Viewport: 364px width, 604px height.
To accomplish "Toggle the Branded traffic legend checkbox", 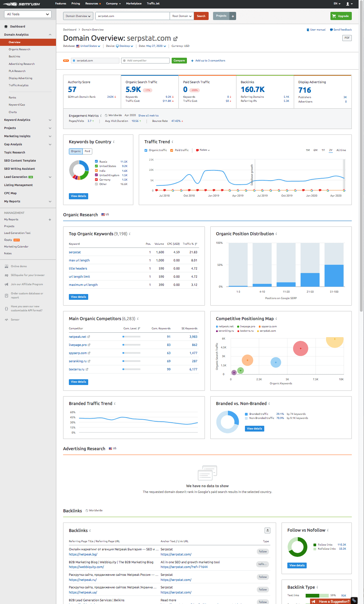I will coord(246,414).
